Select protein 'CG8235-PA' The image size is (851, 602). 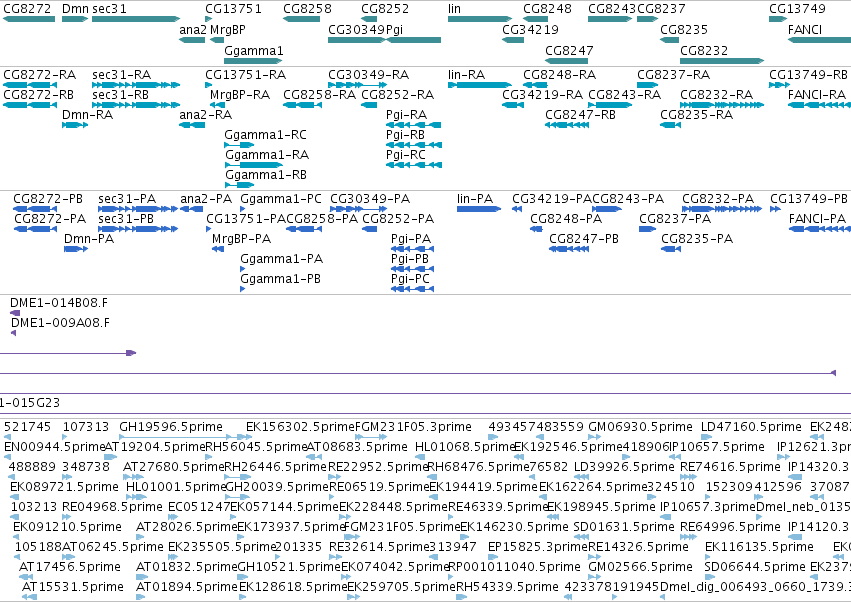pyautogui.click(x=697, y=239)
